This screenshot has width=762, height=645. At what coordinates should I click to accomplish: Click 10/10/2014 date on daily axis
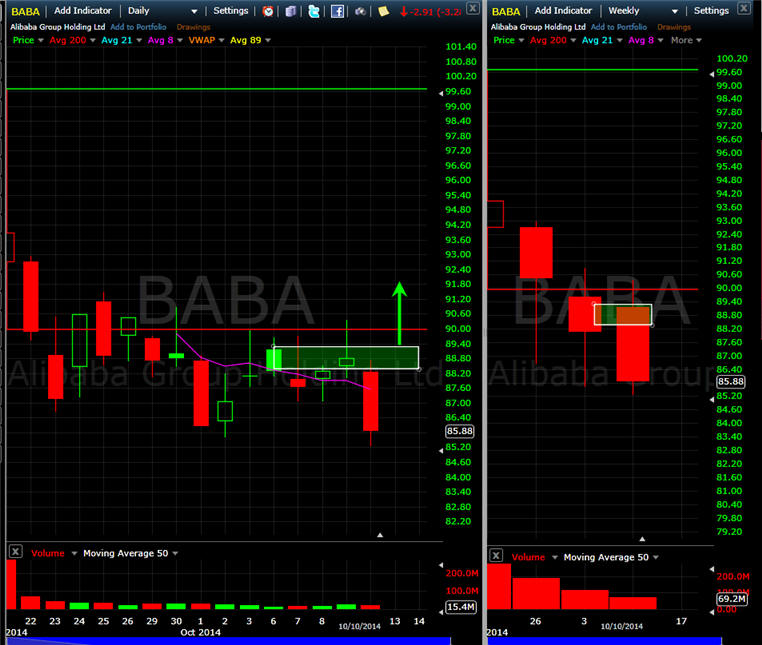(359, 626)
